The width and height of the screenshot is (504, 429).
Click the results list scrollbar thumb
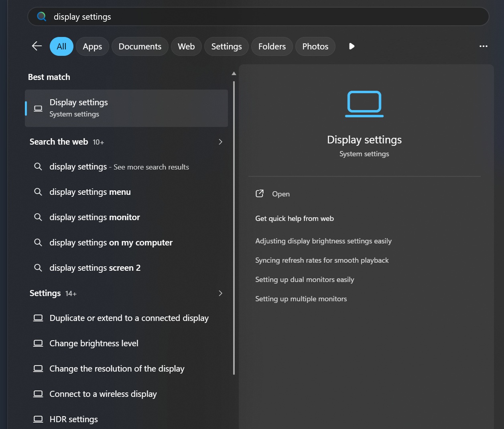coord(234,228)
